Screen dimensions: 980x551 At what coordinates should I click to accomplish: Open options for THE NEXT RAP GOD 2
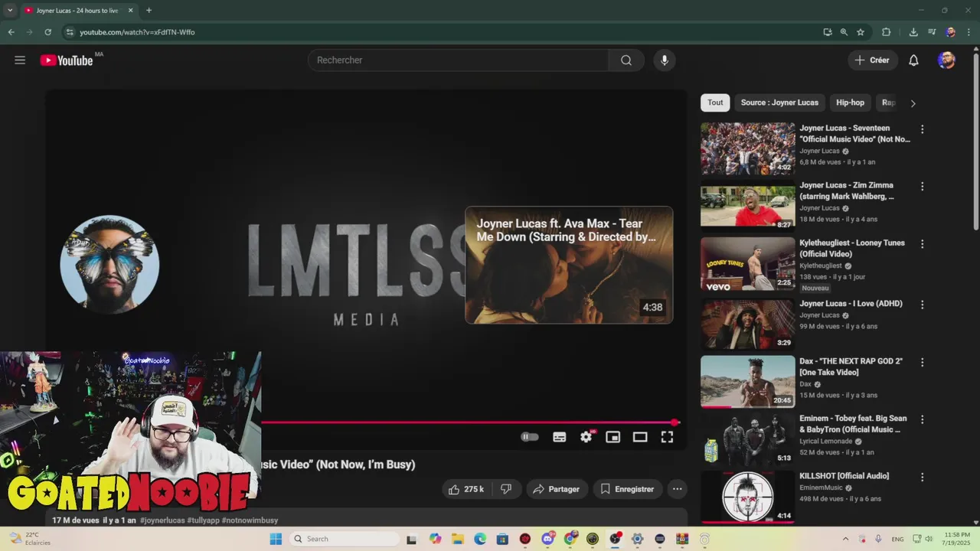pos(922,362)
